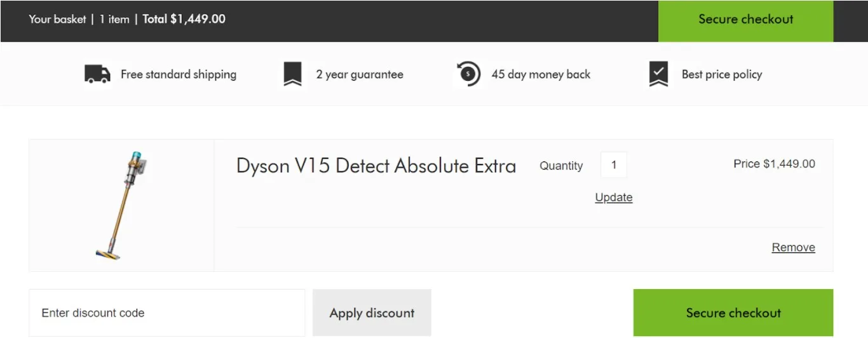Click the Update quantity link
Image resolution: width=868 pixels, height=338 pixels.
click(613, 198)
